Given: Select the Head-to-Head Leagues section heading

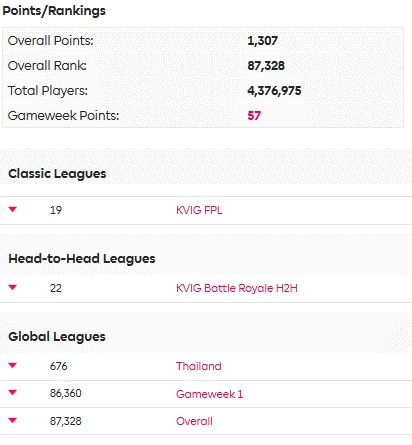Looking at the screenshot, I should [x=82, y=259].
